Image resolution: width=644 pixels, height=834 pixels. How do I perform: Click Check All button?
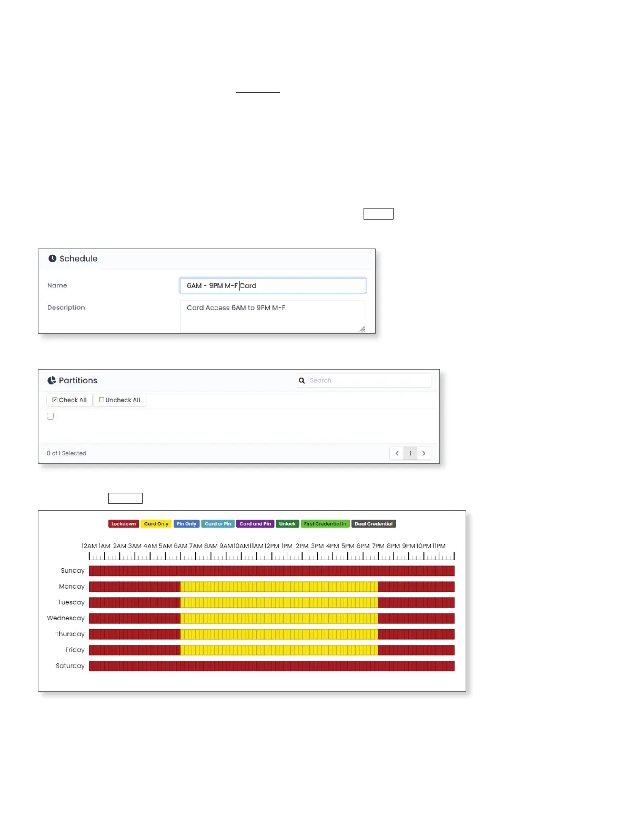(x=69, y=400)
